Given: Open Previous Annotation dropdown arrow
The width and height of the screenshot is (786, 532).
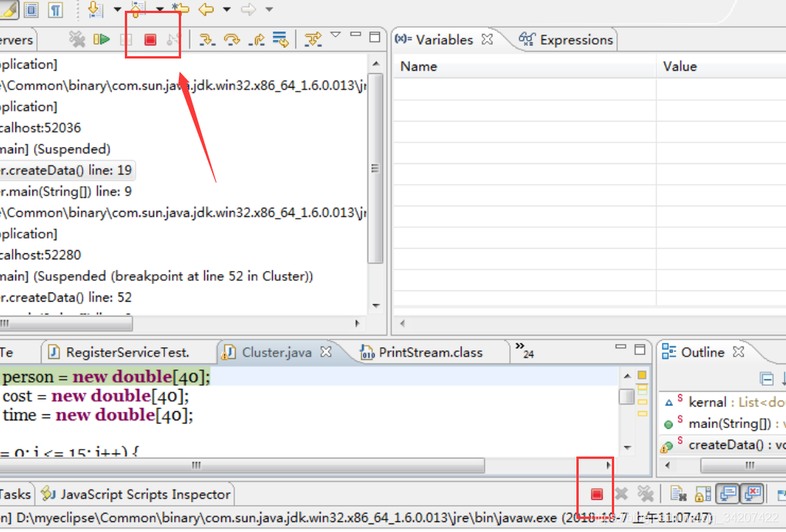Looking at the screenshot, I should click(x=160, y=9).
